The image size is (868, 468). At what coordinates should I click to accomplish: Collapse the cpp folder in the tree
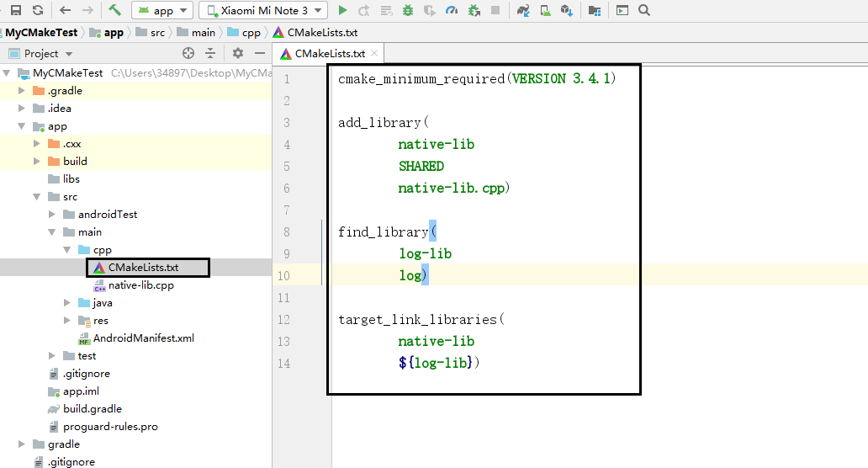click(67, 250)
